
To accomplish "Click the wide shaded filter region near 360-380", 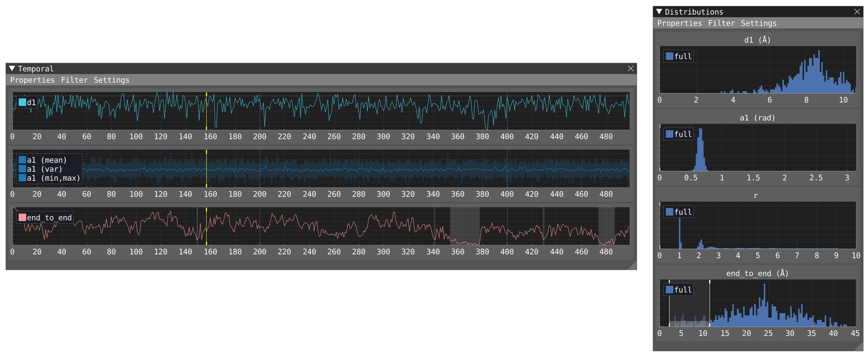I will (465, 226).
